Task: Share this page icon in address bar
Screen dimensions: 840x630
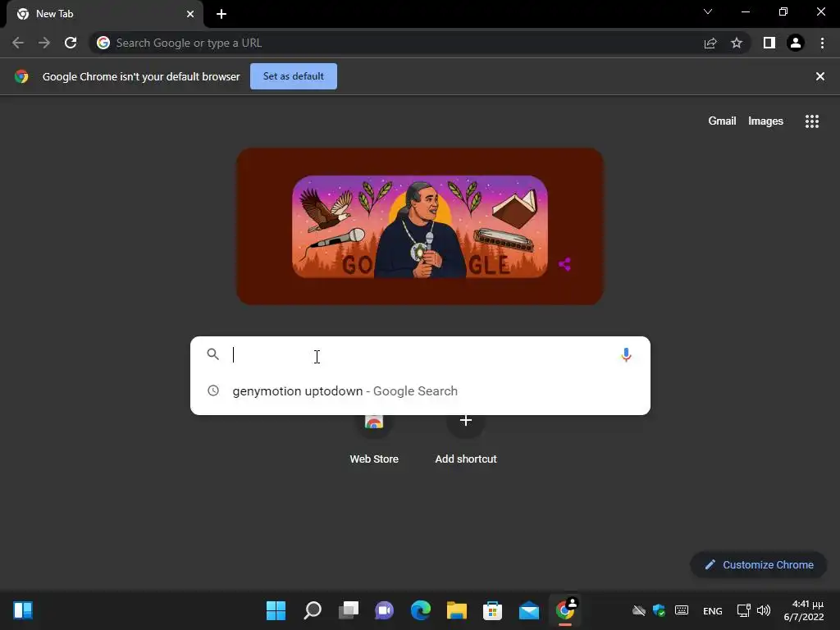Action: click(x=710, y=43)
